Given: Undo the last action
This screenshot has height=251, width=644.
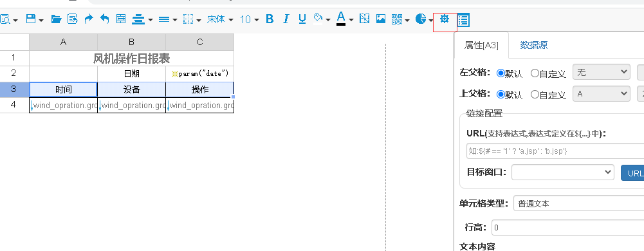Looking at the screenshot, I should click(105, 19).
